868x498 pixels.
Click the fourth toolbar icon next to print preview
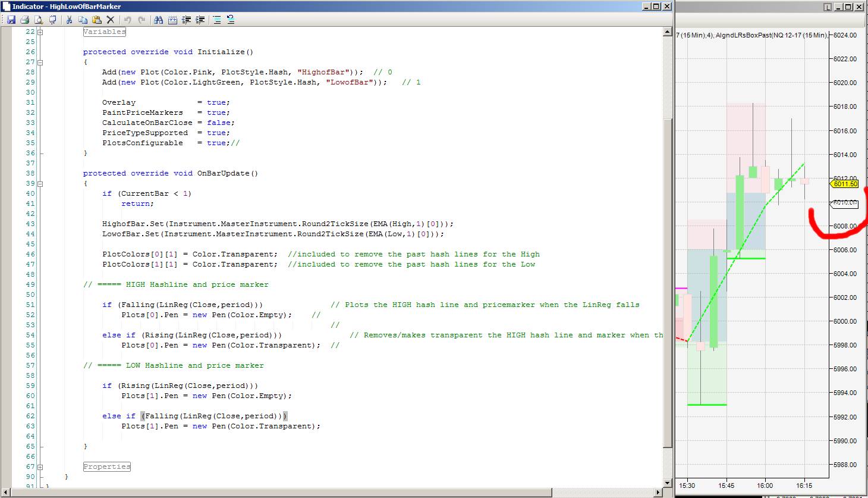click(x=52, y=20)
